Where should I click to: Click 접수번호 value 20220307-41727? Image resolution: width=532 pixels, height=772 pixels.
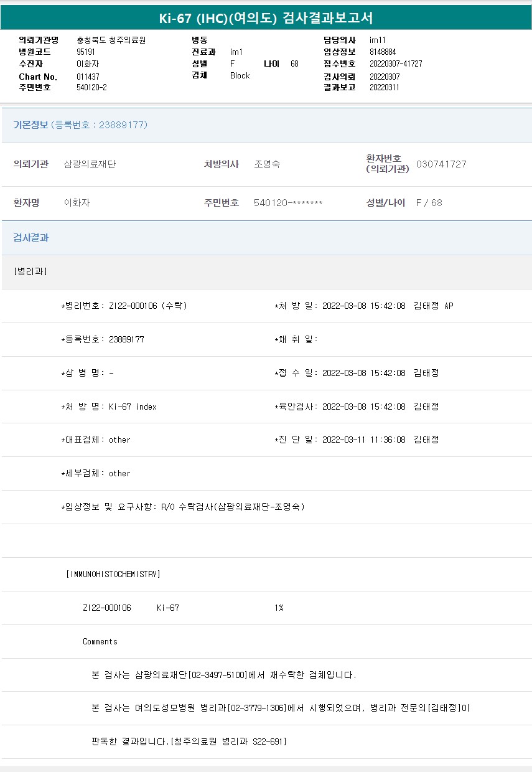[x=396, y=64]
